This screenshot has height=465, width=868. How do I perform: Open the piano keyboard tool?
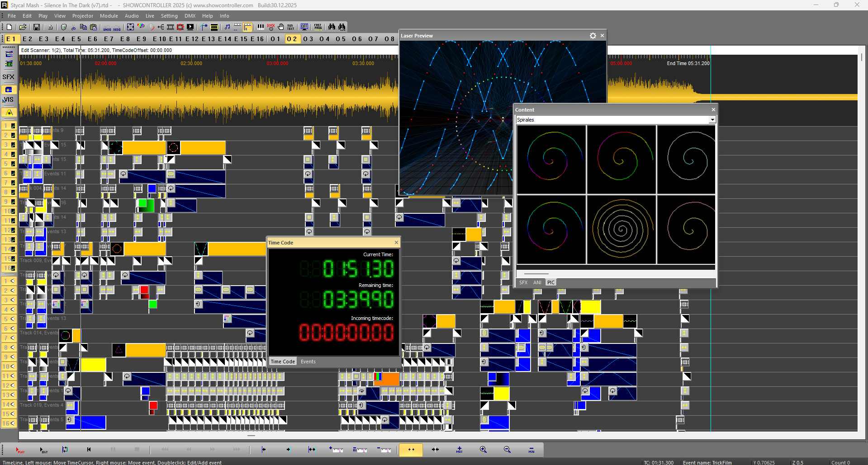point(261,27)
